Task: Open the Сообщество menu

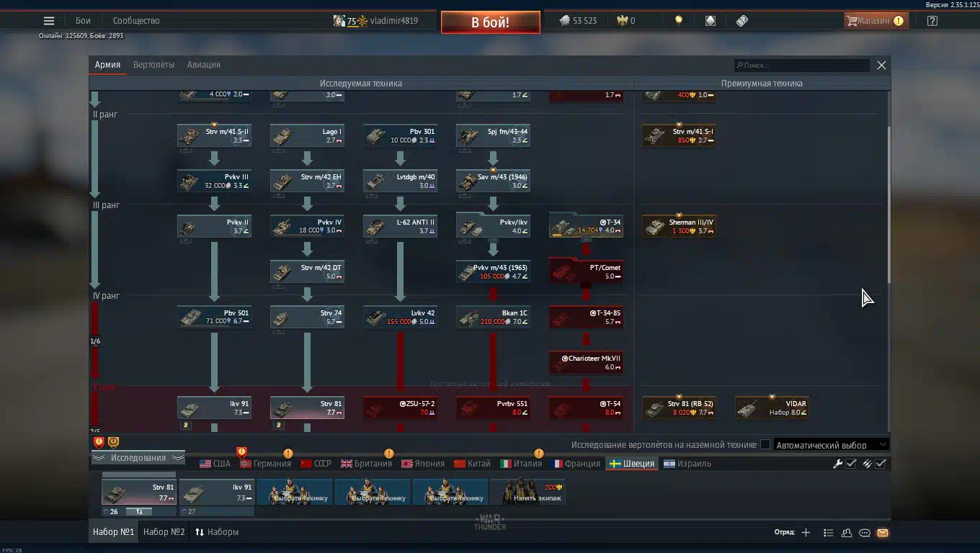Action: point(136,21)
